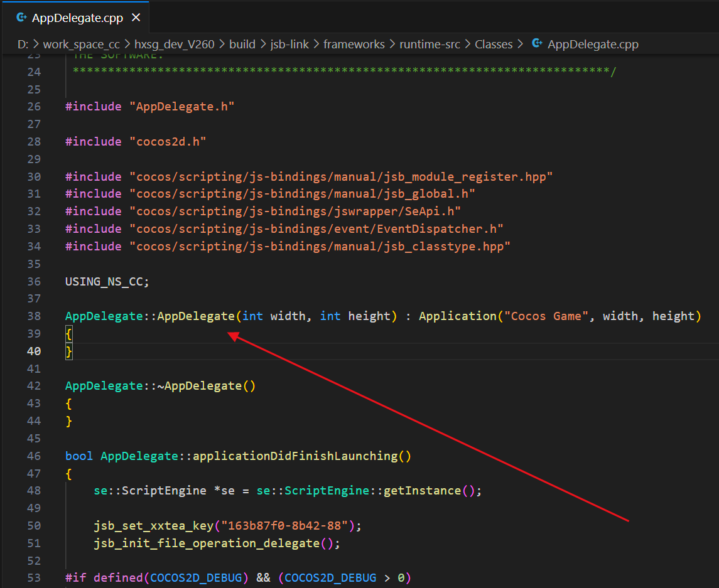
Task: Open breadcrumb segment work_space_cc
Action: [81, 45]
